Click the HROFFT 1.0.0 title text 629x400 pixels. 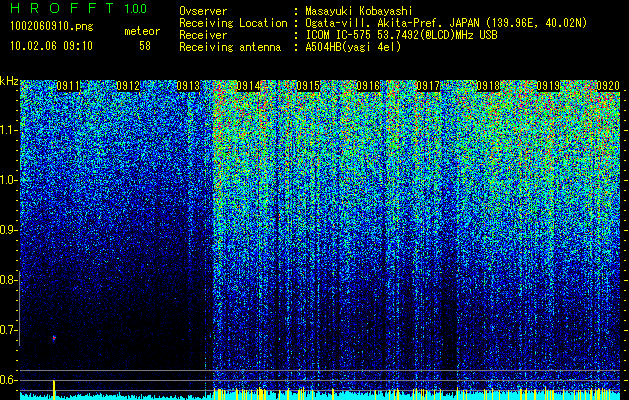click(x=79, y=8)
